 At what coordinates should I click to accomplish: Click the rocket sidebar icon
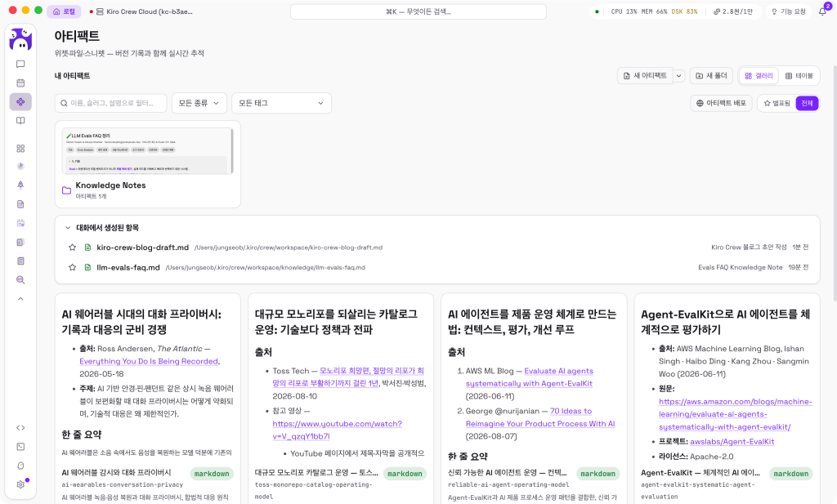coord(20,185)
